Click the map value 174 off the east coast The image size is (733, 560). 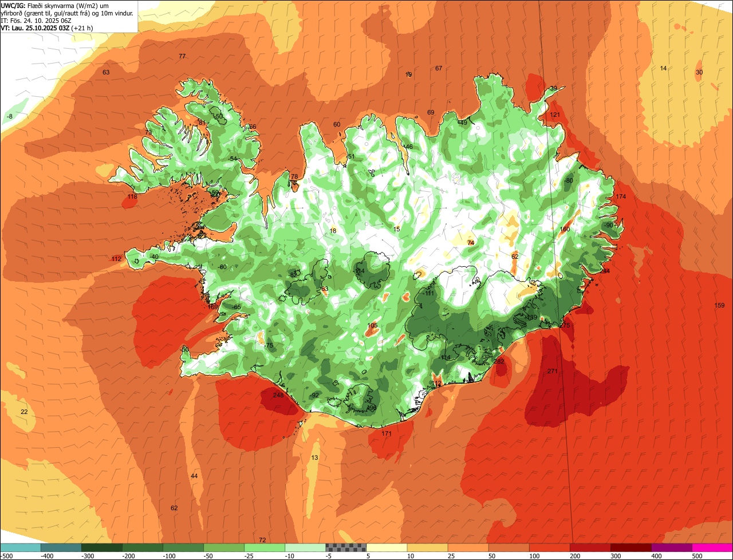point(621,196)
